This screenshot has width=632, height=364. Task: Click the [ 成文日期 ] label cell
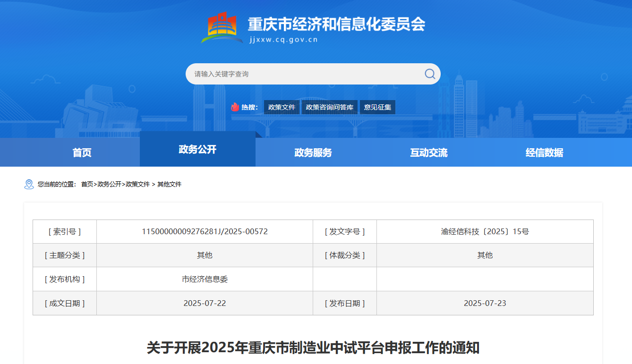coord(65,303)
